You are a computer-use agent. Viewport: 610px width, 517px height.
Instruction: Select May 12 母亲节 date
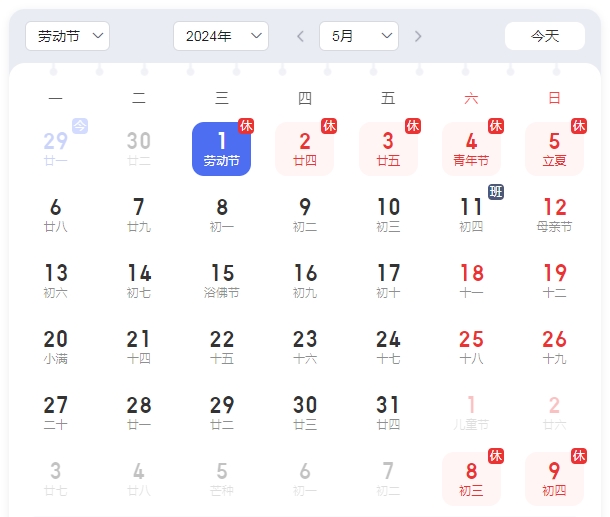(x=554, y=215)
